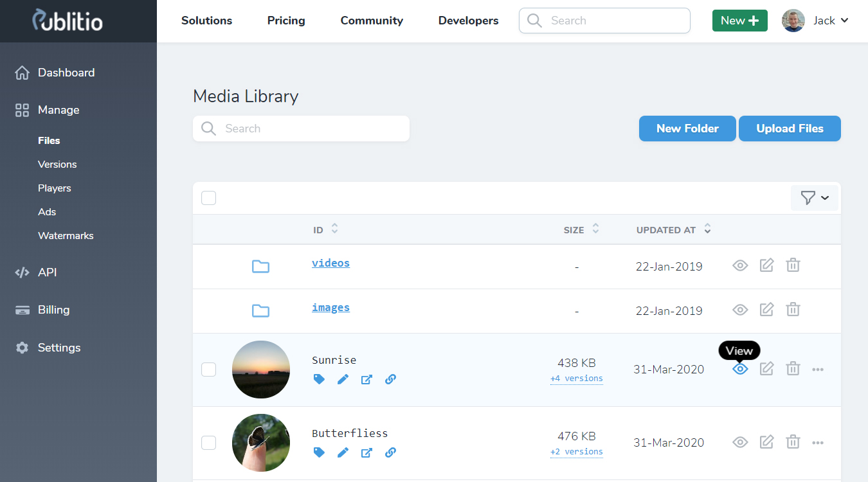The image size is (868, 482).
Task: Check the Sunrise row checkbox
Action: tap(208, 370)
